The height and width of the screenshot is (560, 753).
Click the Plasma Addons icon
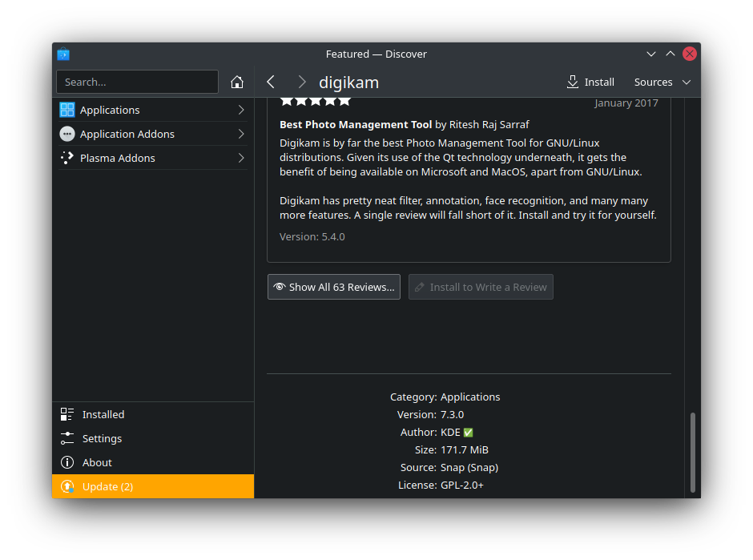tap(67, 158)
